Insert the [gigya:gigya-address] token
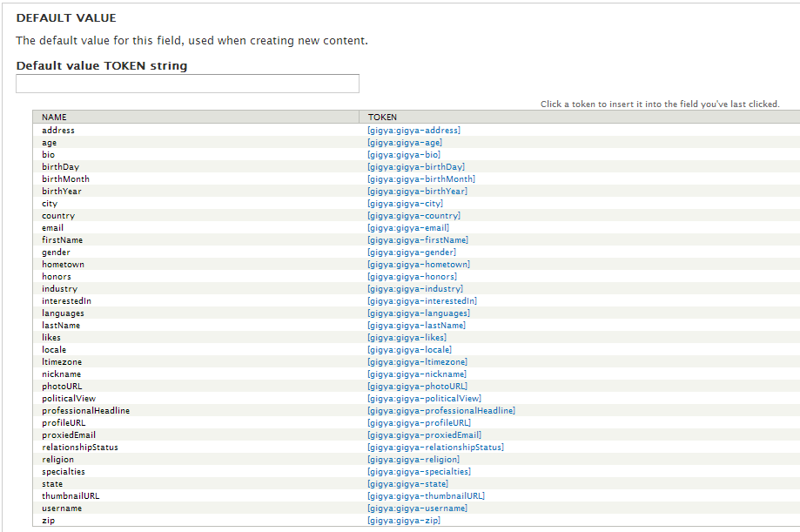This screenshot has height=532, width=800. coord(413,131)
